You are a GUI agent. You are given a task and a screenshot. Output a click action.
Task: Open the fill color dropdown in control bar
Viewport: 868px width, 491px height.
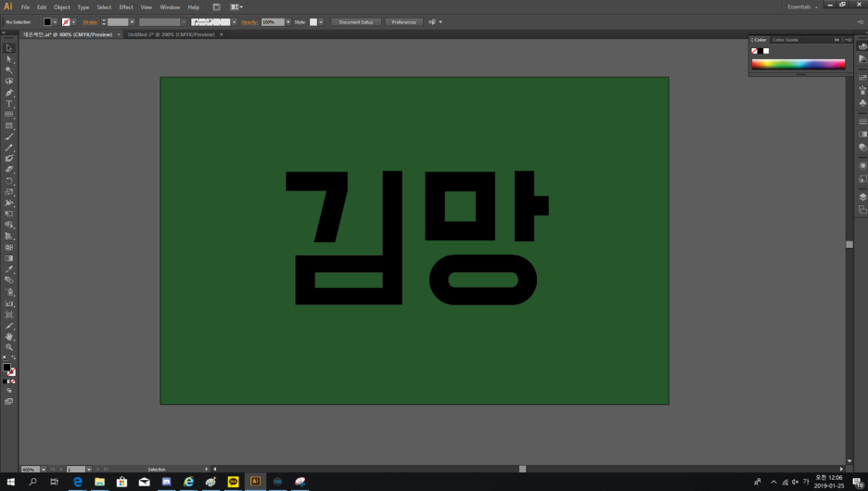click(x=55, y=21)
